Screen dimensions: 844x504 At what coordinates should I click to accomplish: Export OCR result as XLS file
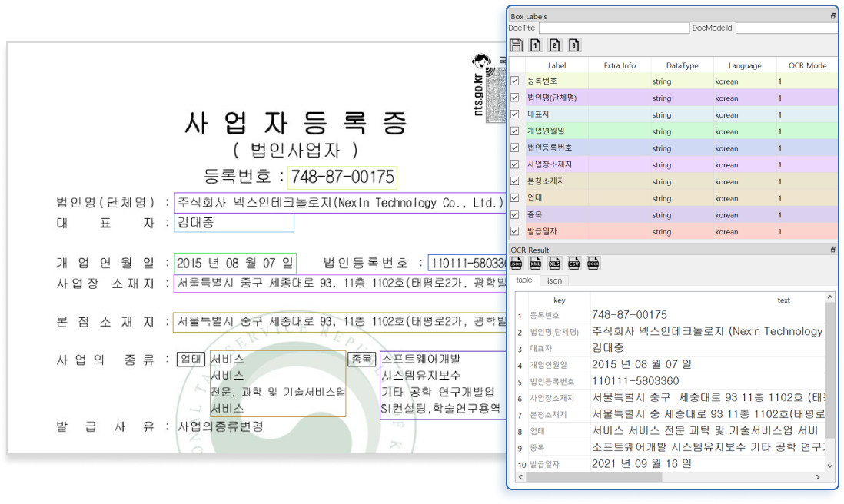pos(554,263)
